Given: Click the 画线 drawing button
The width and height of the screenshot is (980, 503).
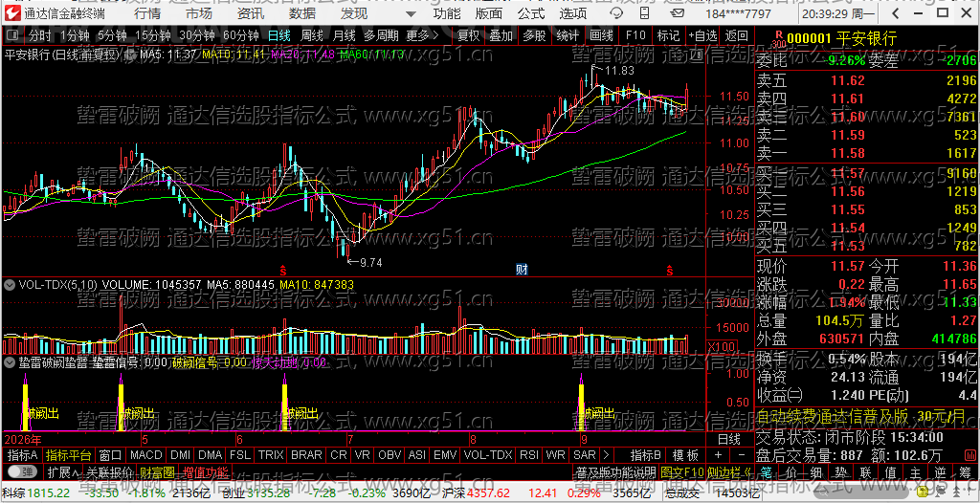Looking at the screenshot, I should click(x=601, y=35).
